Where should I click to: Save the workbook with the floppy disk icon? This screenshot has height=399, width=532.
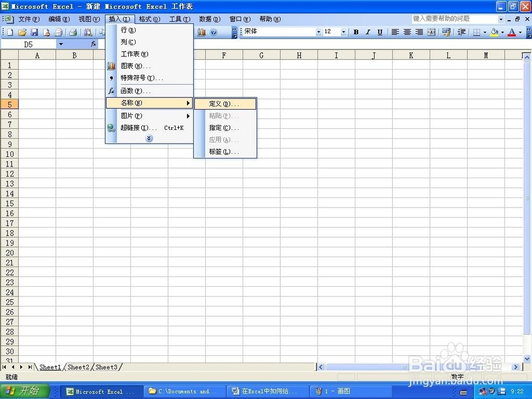34,32
